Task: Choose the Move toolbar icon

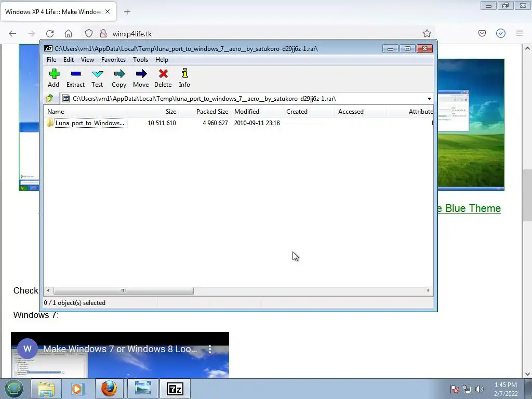Action: pos(141,78)
